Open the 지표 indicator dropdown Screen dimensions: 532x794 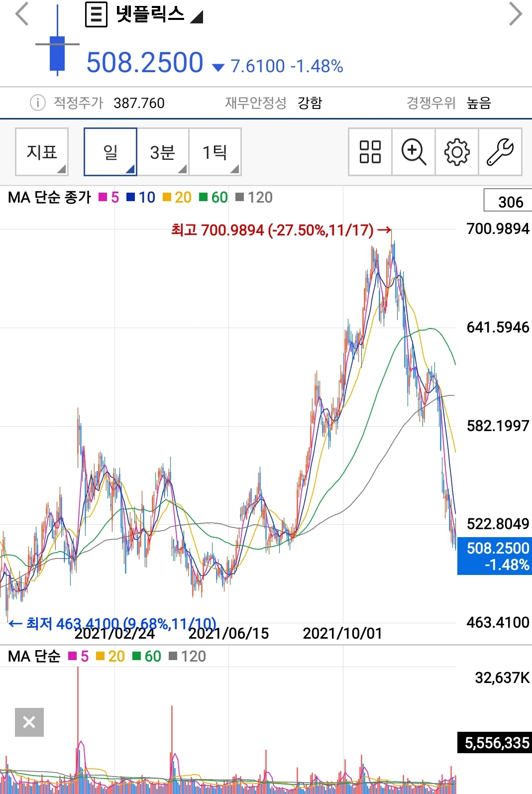(42, 152)
